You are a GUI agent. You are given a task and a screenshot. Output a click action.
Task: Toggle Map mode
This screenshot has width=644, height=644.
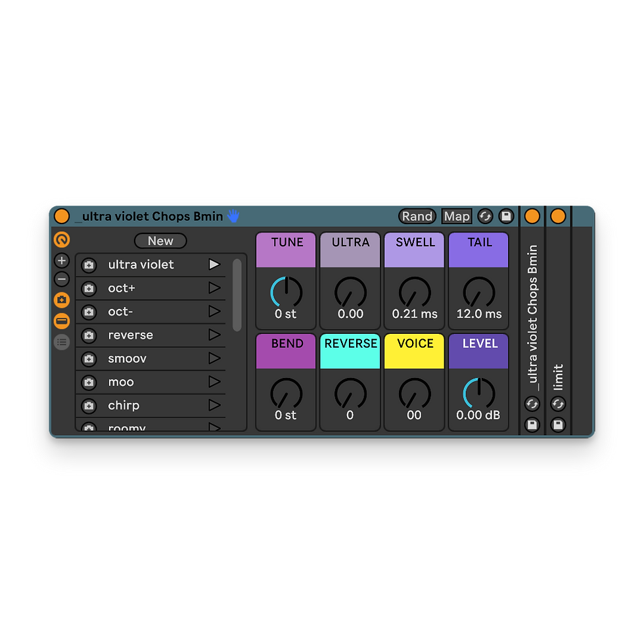456,216
